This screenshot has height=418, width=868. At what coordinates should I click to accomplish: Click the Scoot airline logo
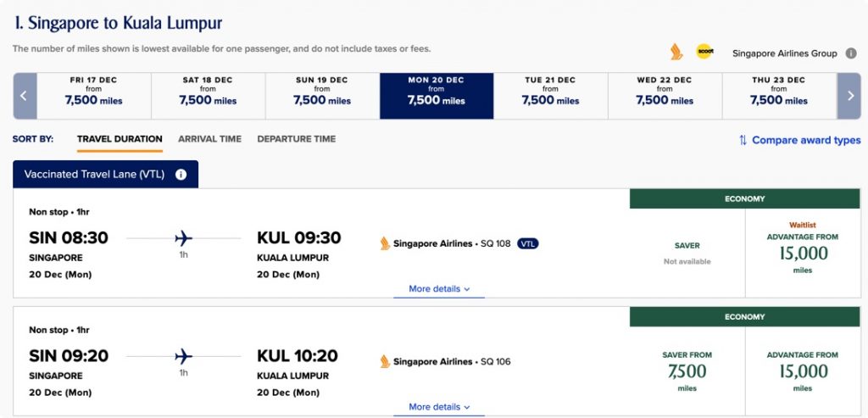pos(704,52)
